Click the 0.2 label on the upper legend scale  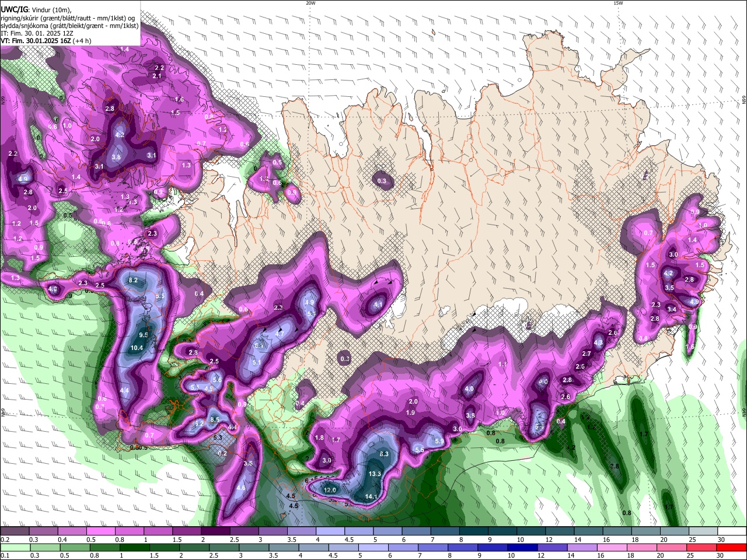click(x=5, y=540)
